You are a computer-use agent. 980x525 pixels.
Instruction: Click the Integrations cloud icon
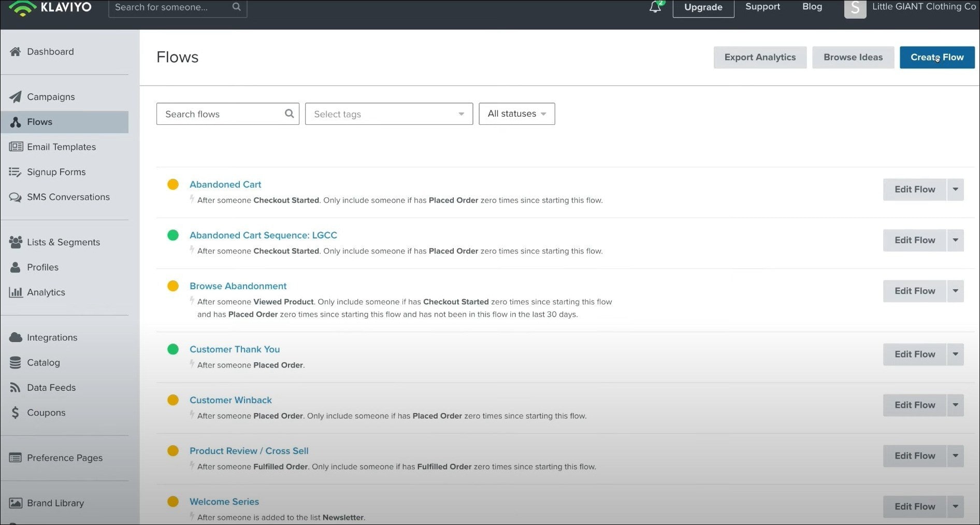(x=16, y=337)
